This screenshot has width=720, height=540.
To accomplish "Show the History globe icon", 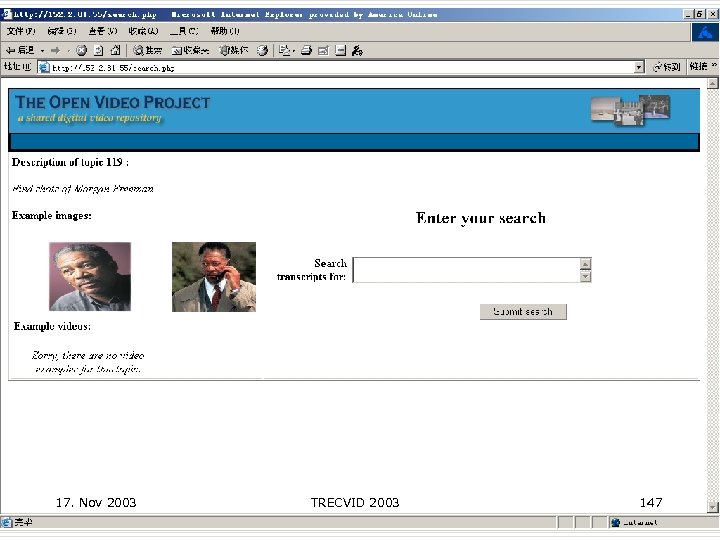I will (262, 51).
